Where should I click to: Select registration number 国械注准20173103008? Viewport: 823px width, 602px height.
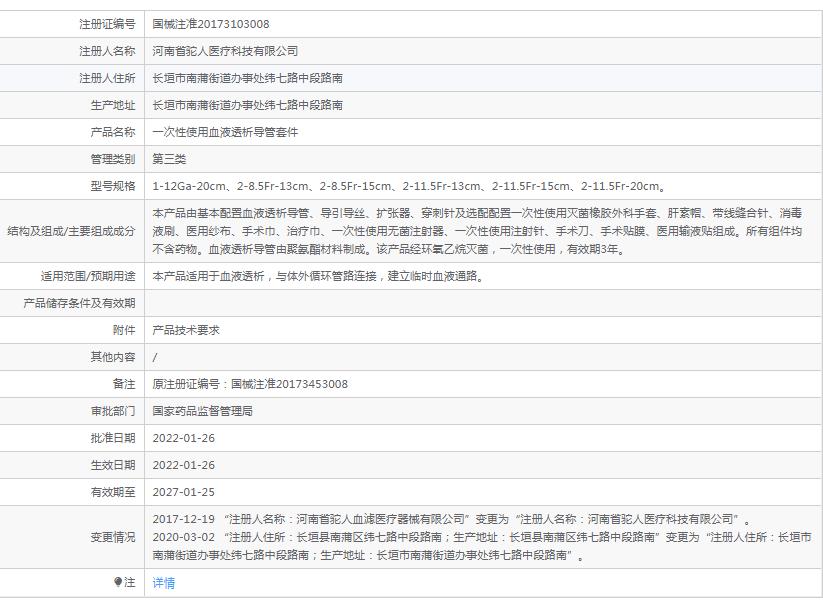point(211,24)
